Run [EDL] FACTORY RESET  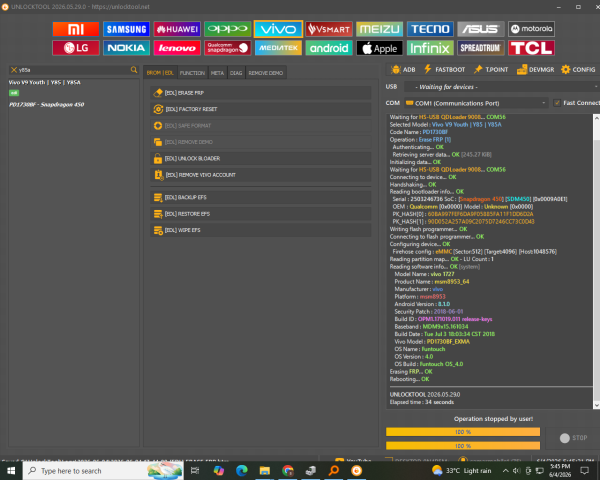tap(261, 109)
